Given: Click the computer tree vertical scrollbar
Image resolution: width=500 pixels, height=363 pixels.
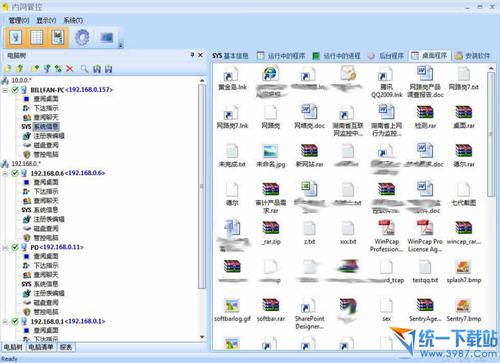Looking at the screenshot, I should [x=202, y=187].
